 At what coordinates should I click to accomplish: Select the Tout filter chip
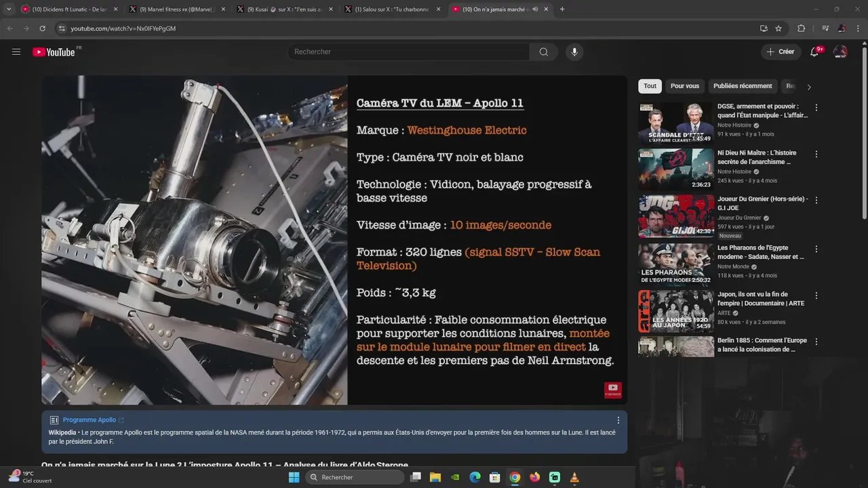[650, 86]
